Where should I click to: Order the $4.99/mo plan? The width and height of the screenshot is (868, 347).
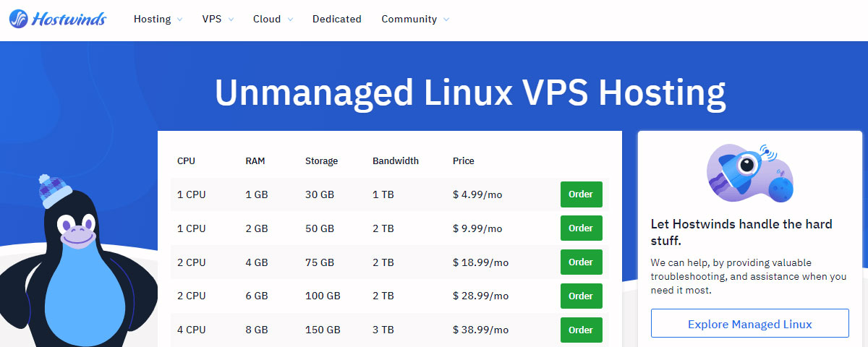click(x=581, y=194)
